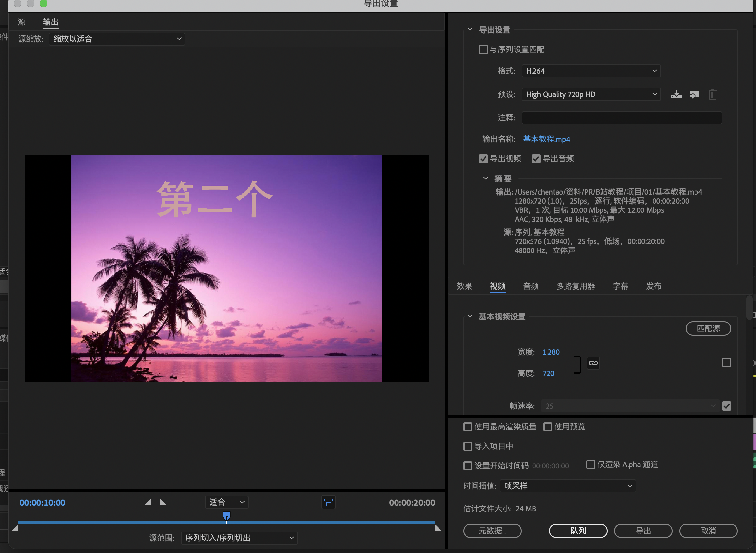
Task: Click the 注释 comments input field
Action: tap(621, 118)
